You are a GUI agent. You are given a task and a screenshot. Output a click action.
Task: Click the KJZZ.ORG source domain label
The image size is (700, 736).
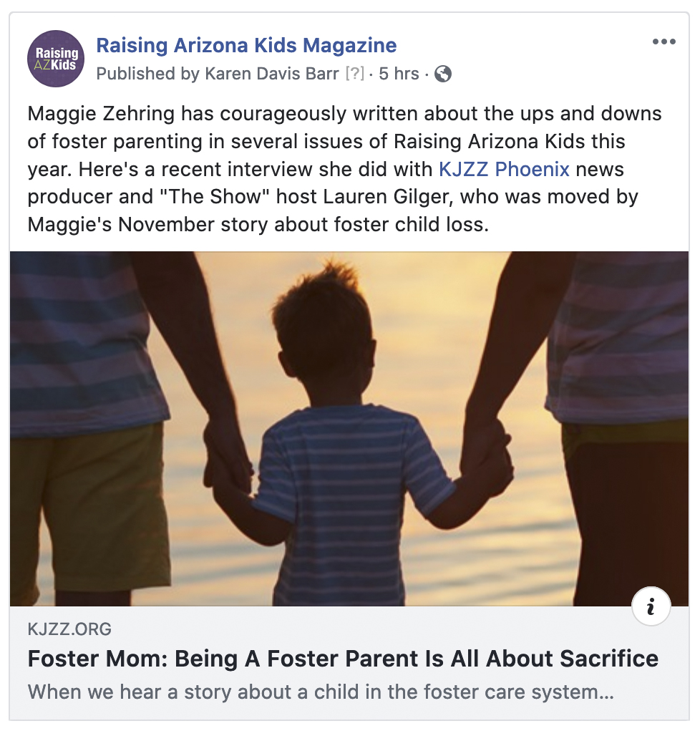[x=69, y=629]
